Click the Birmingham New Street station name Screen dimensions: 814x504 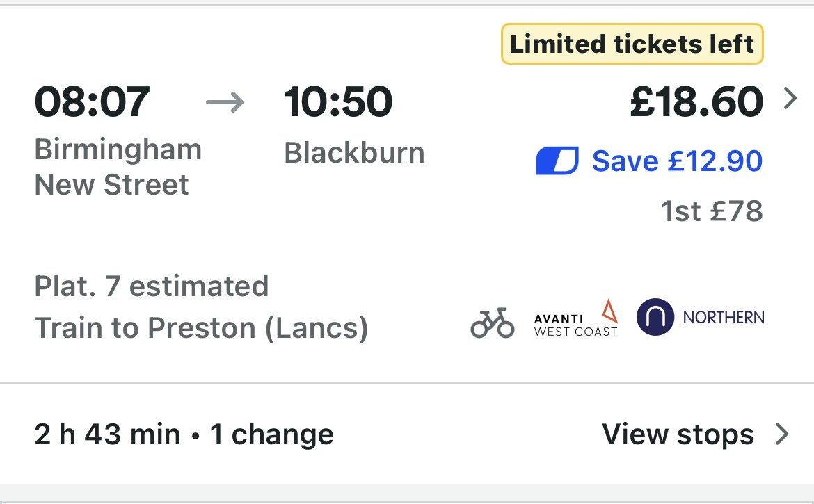coord(118,167)
